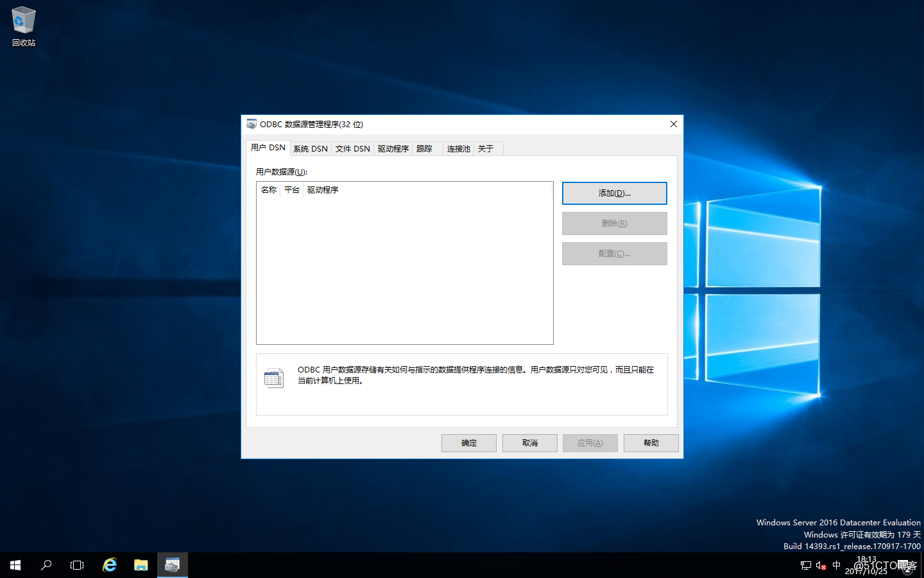924x578 pixels.
Task: Open the Recycle Bin desktop icon
Action: coord(24,27)
